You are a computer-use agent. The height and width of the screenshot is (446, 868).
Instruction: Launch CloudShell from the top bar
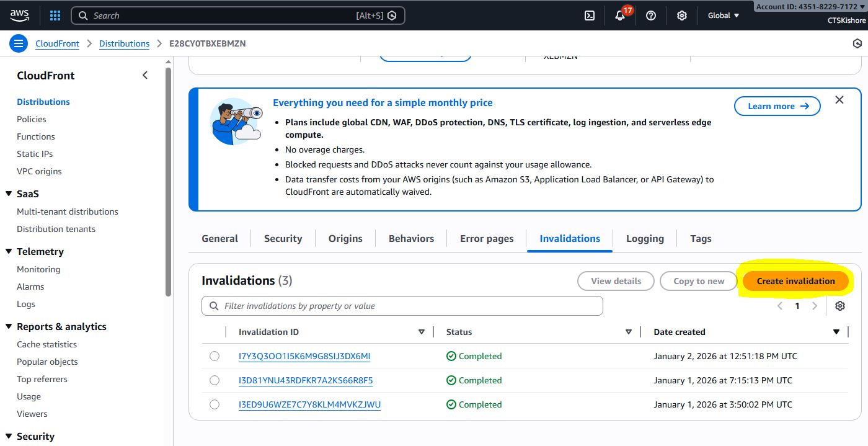click(590, 16)
